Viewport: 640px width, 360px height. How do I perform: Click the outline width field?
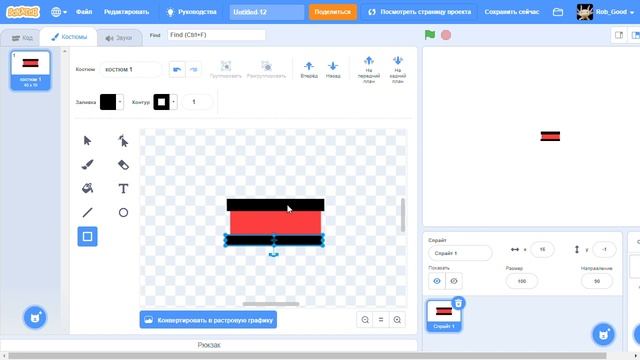tap(198, 102)
